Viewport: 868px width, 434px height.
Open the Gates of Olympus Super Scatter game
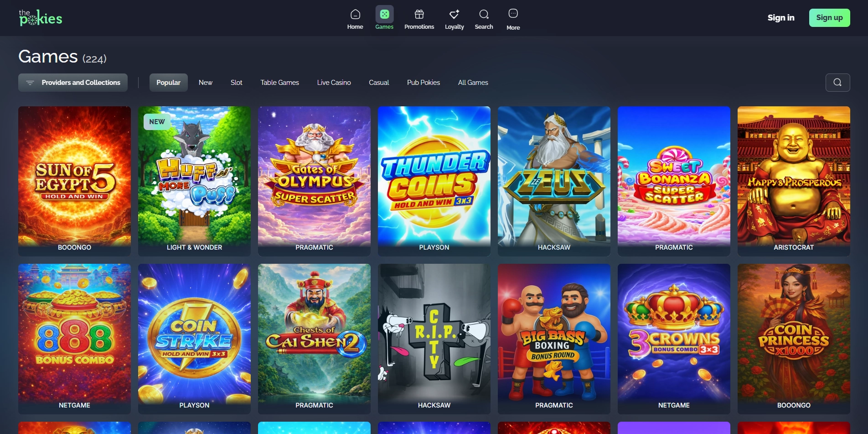tap(314, 181)
